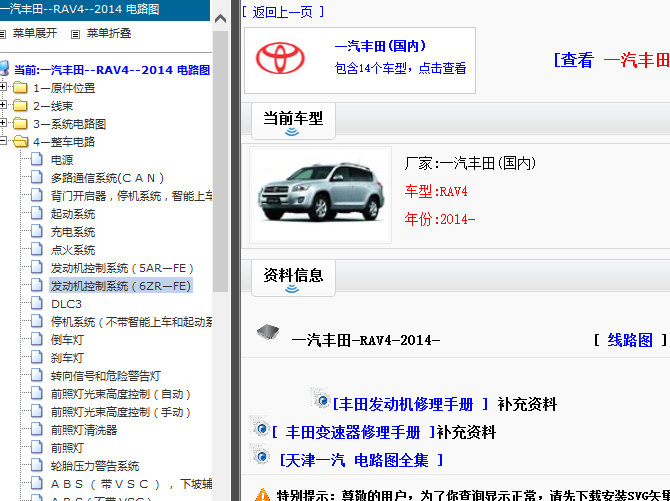Open 轮胎压力警告系统 diagram
The width and height of the screenshot is (670, 501).
[95, 466]
